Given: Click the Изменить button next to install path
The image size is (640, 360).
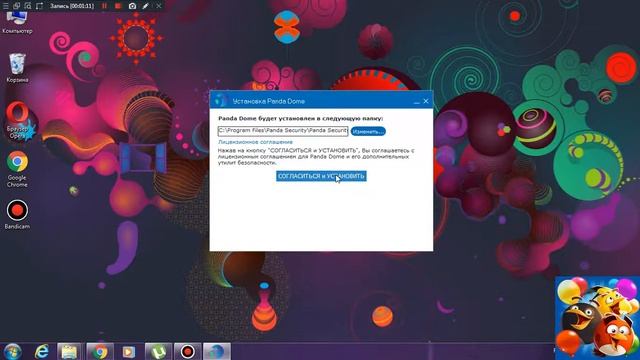Looking at the screenshot, I should (x=368, y=131).
